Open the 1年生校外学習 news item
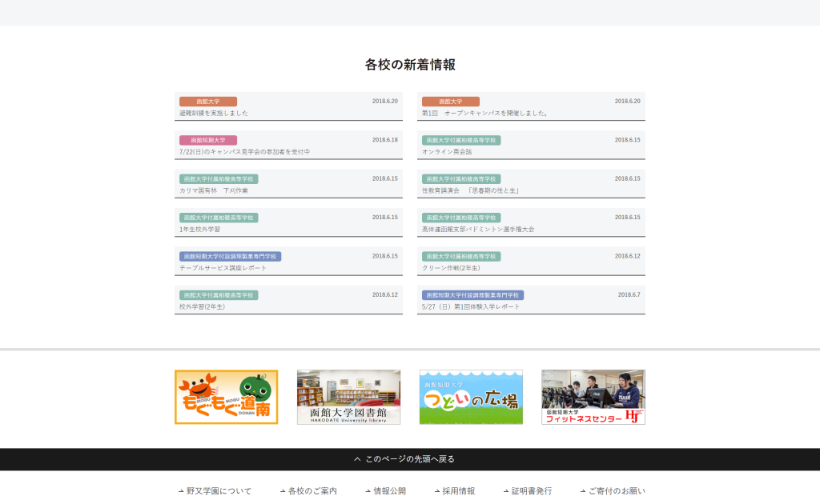Image resolution: width=820 pixels, height=504 pixels. (288, 222)
